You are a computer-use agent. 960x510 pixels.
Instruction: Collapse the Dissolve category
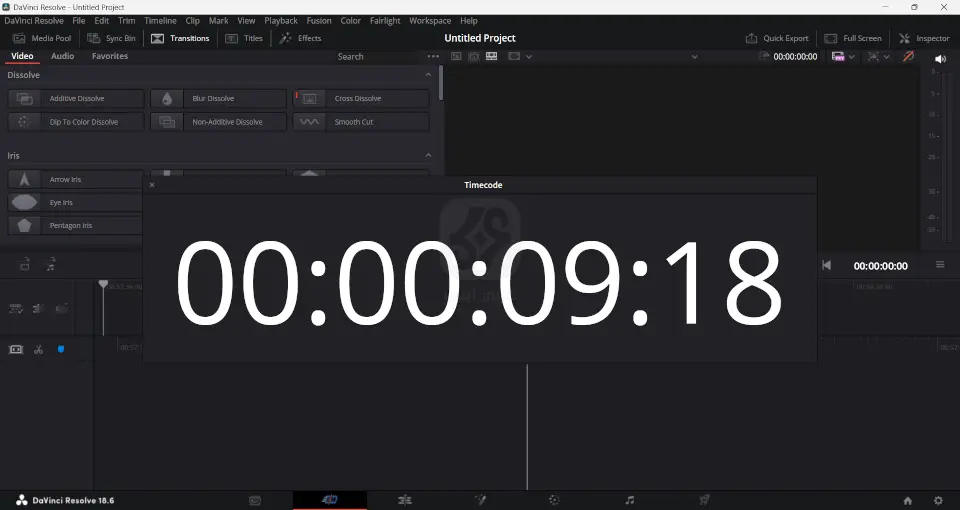[428, 75]
